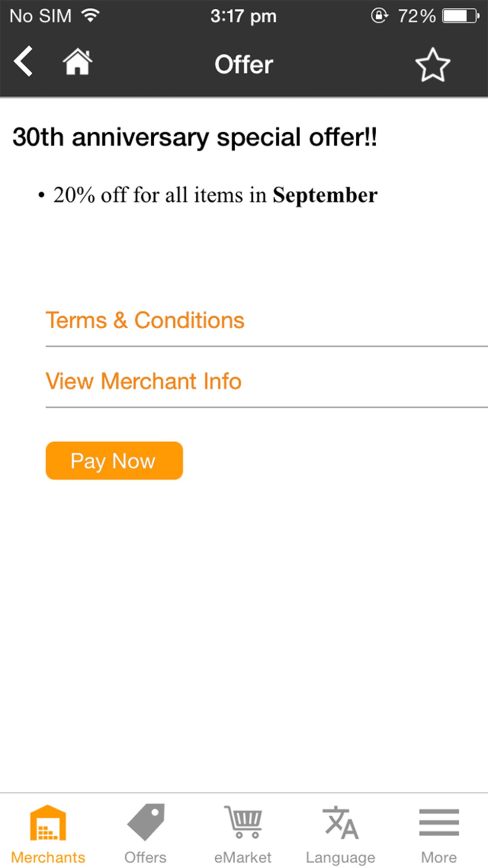488x868 pixels.
Task: Tap the 30th anniversary special offer heading
Action: (x=195, y=137)
